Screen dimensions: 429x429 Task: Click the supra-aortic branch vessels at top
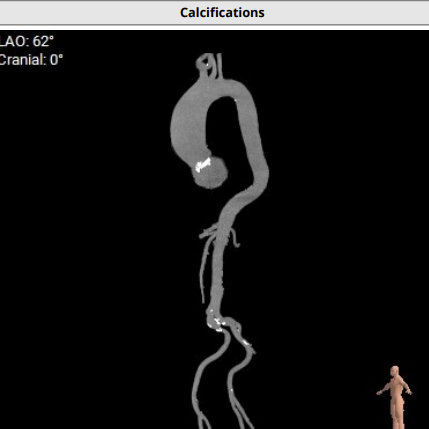209,65
